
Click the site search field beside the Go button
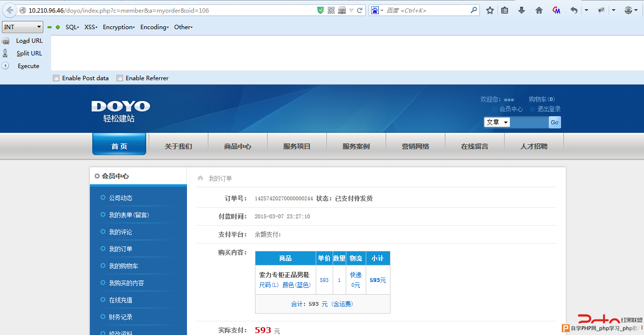pos(529,122)
